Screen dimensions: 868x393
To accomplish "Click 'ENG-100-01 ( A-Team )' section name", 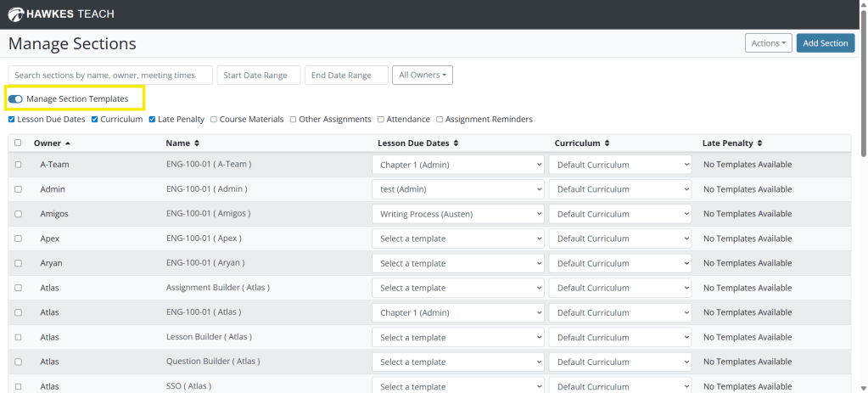I will 209,165.
